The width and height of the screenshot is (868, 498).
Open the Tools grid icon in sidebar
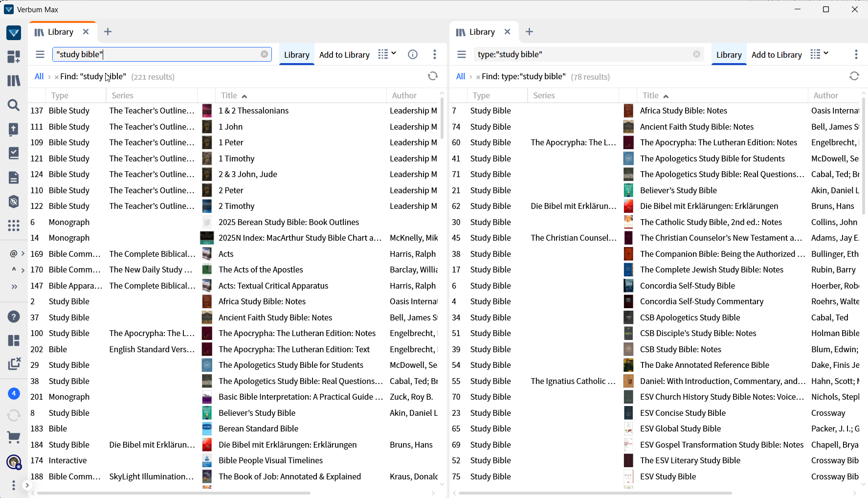(x=14, y=226)
